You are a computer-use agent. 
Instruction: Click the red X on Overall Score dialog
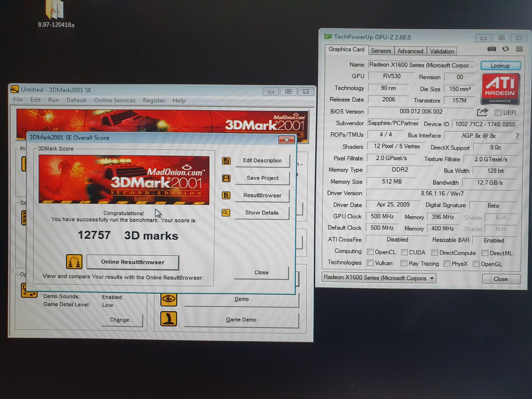[x=286, y=140]
